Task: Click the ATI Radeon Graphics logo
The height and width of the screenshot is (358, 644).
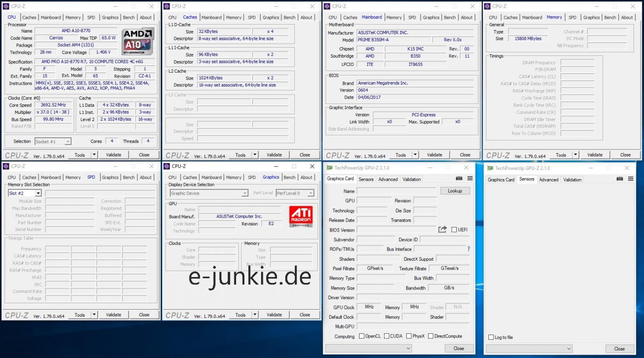Action: [x=301, y=217]
